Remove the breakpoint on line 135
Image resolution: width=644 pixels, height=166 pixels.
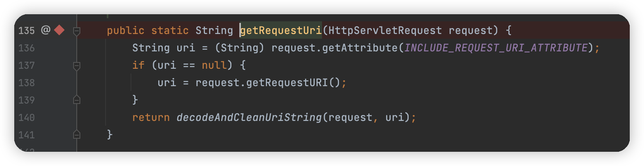pos(59,30)
